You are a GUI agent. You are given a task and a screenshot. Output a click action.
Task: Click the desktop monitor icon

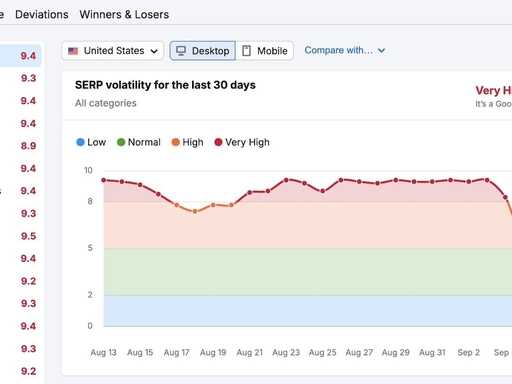pos(181,51)
